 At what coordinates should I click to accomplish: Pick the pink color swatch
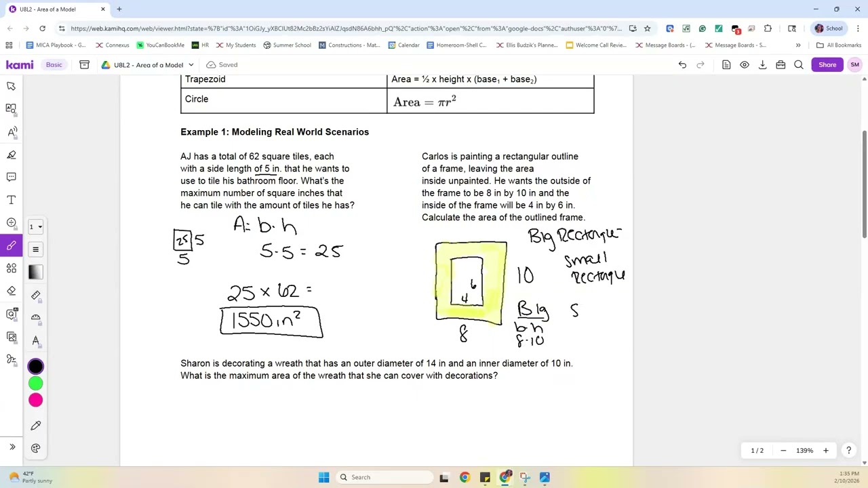pyautogui.click(x=35, y=401)
